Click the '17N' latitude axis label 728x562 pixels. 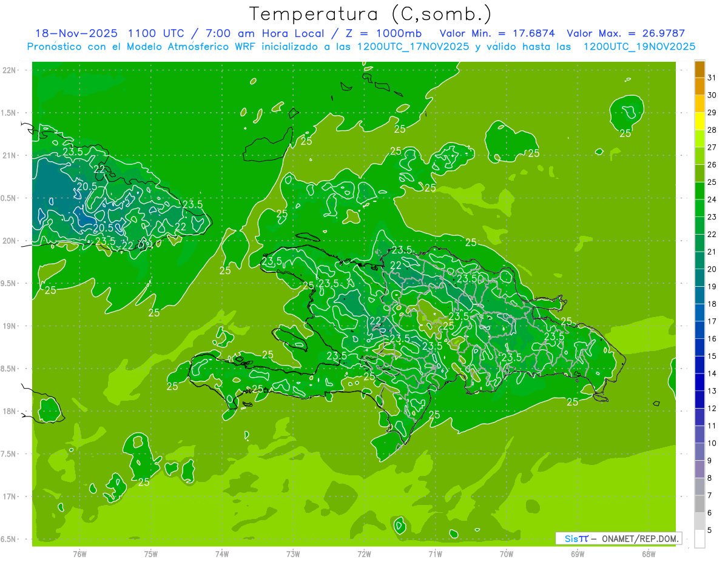pyautogui.click(x=9, y=497)
